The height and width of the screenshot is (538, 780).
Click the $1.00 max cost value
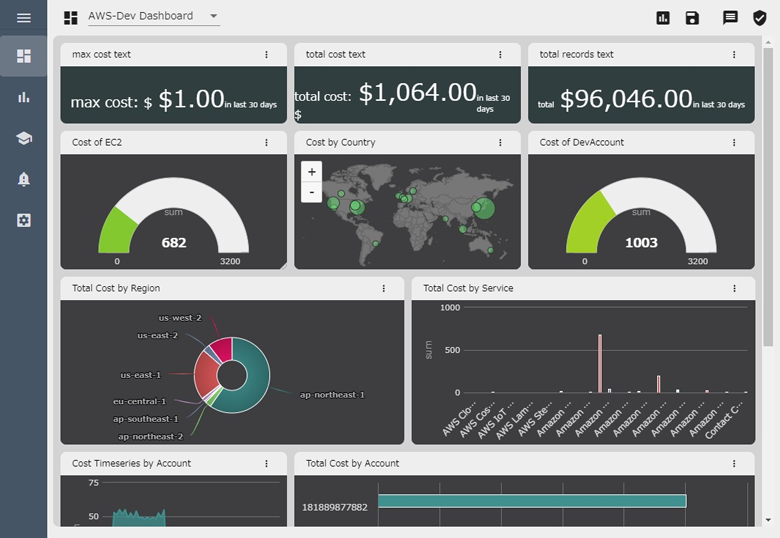(192, 99)
